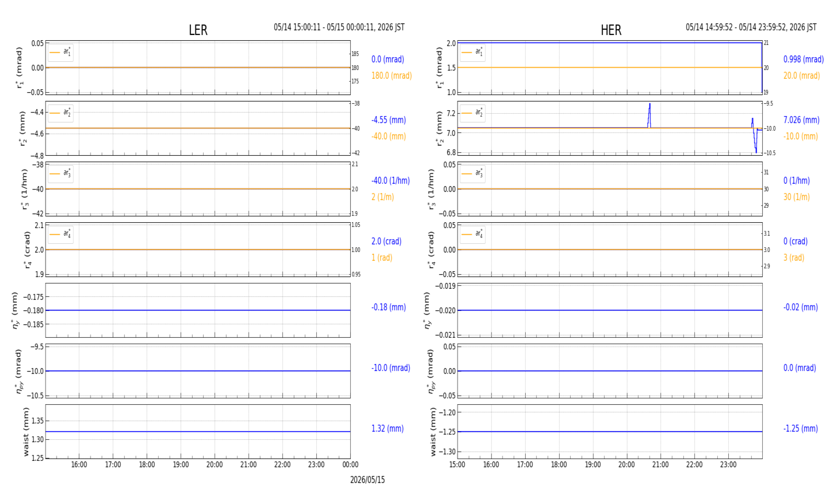The height and width of the screenshot is (504, 824).
Task: Click the 16:00 tick on the LER time axis
Action: pyautogui.click(x=79, y=465)
